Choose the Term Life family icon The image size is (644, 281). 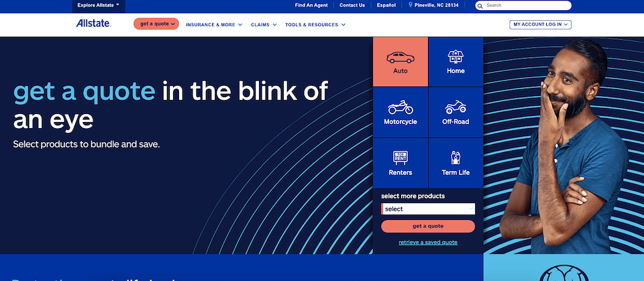tap(455, 158)
